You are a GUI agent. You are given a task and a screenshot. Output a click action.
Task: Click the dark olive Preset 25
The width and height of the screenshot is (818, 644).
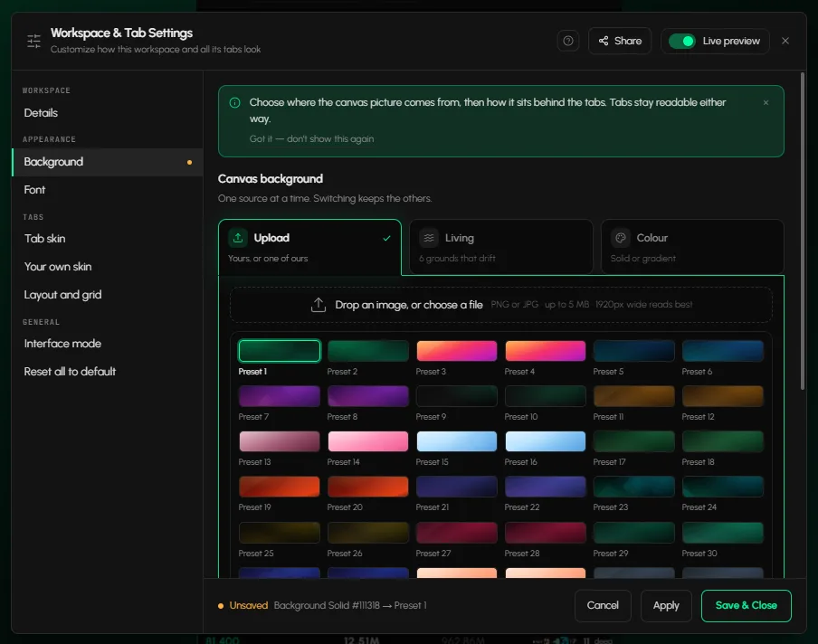[x=280, y=533]
